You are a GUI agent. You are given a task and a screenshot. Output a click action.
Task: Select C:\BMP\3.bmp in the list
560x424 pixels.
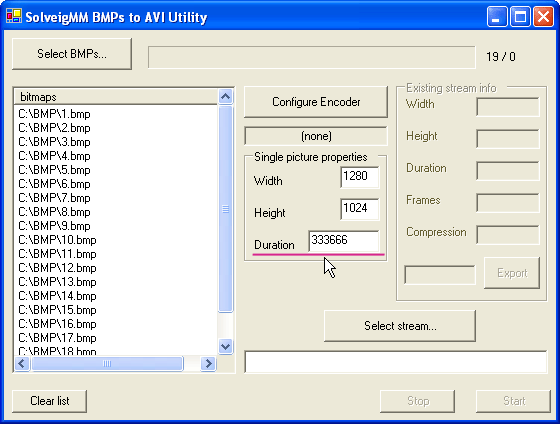[x=54, y=142]
